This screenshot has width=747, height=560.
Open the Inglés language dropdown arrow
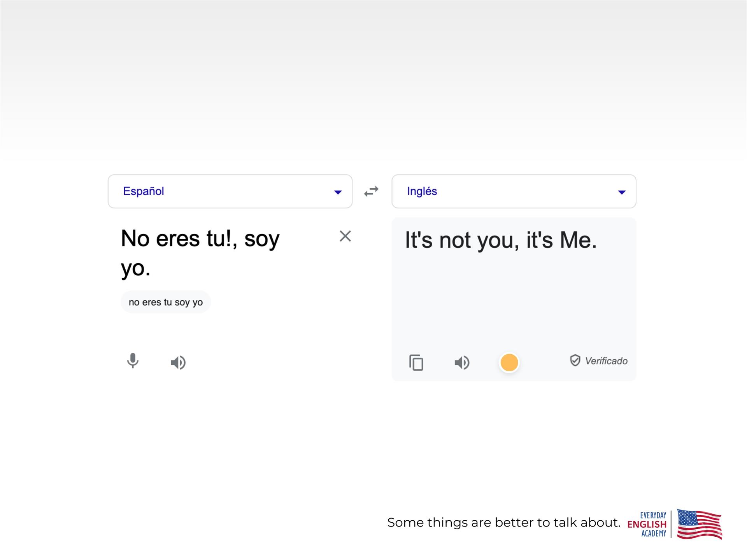point(622,192)
